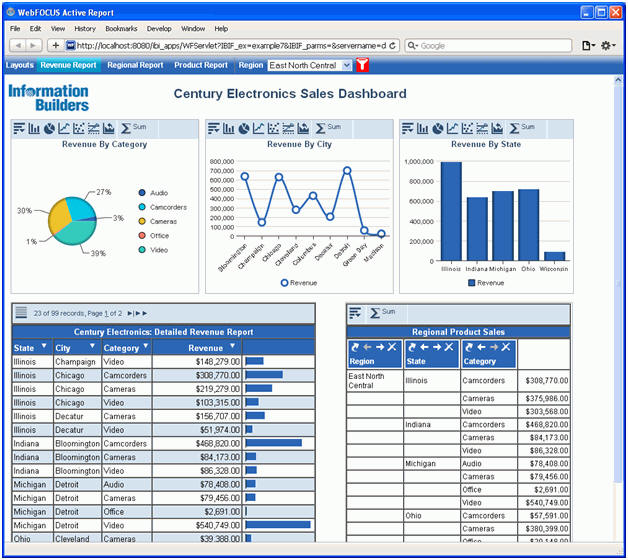Select pie chart icon in Revenue By State
Viewport: 628px width, 560px height.
pyautogui.click(x=438, y=128)
